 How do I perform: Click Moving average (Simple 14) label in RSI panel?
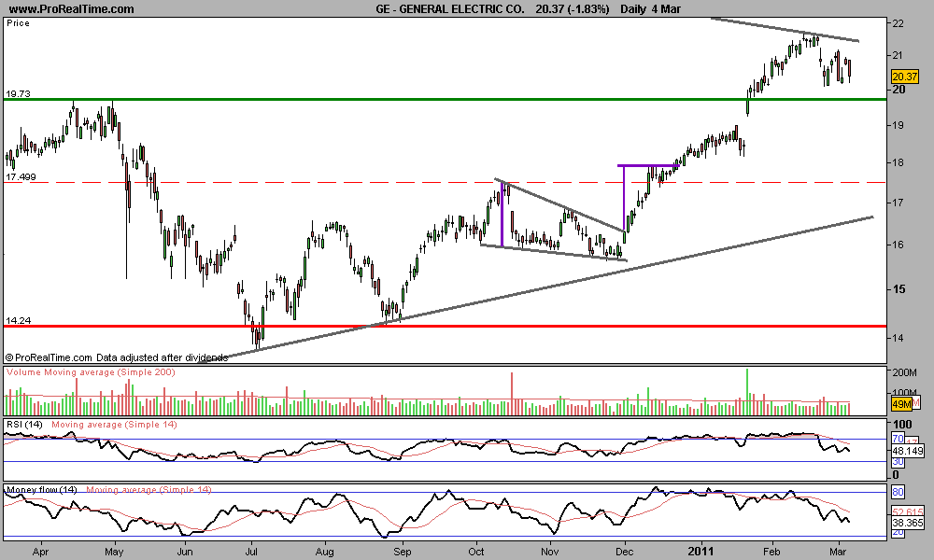[114, 425]
